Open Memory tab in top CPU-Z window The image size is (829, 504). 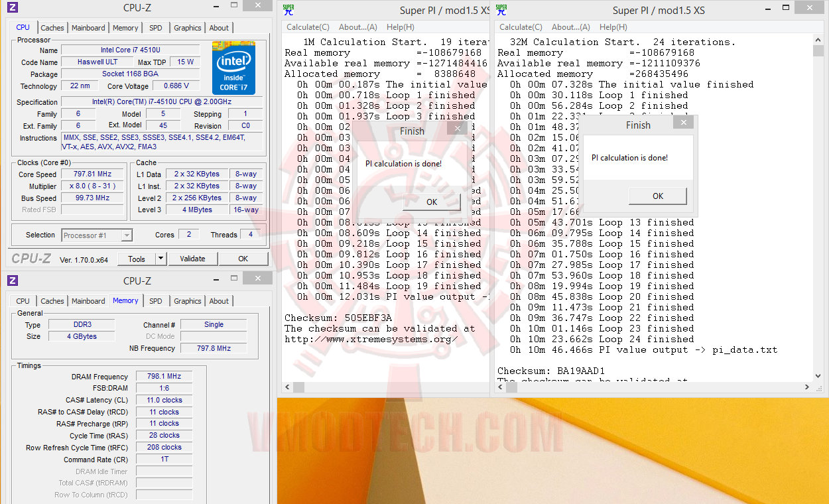[x=125, y=28]
